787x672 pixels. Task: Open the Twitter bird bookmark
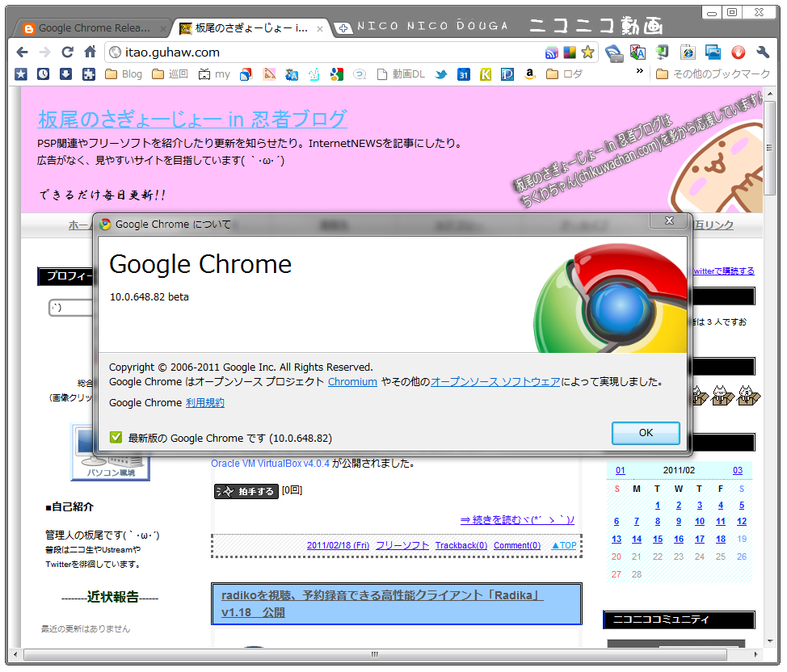[x=440, y=74]
